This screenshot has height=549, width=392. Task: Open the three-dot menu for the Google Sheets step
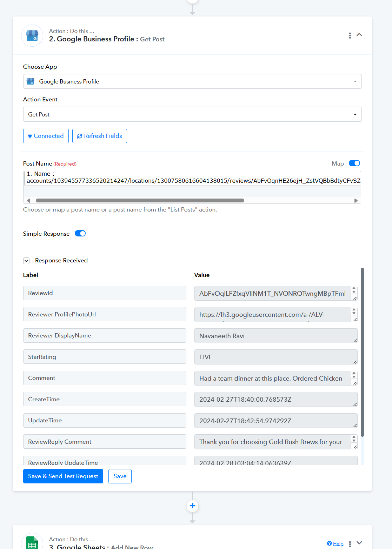(x=350, y=544)
